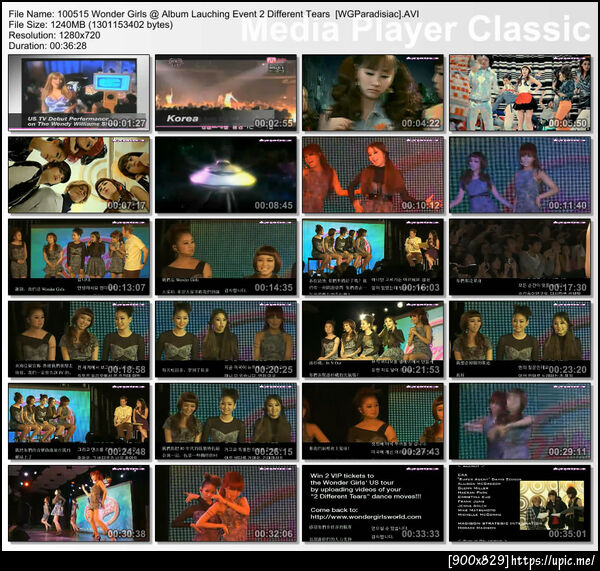Select the thumbnail stamped 00:07:17
The width and height of the screenshot is (600, 571).
pyautogui.click(x=79, y=175)
